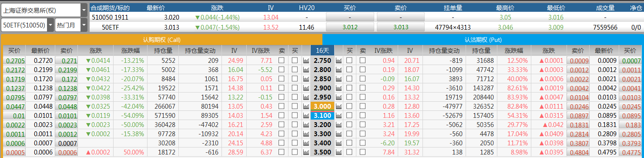Click the 50ETF volume value 7559566
Image resolution: width=644 pixels, height=158 pixels.
[x=606, y=27]
